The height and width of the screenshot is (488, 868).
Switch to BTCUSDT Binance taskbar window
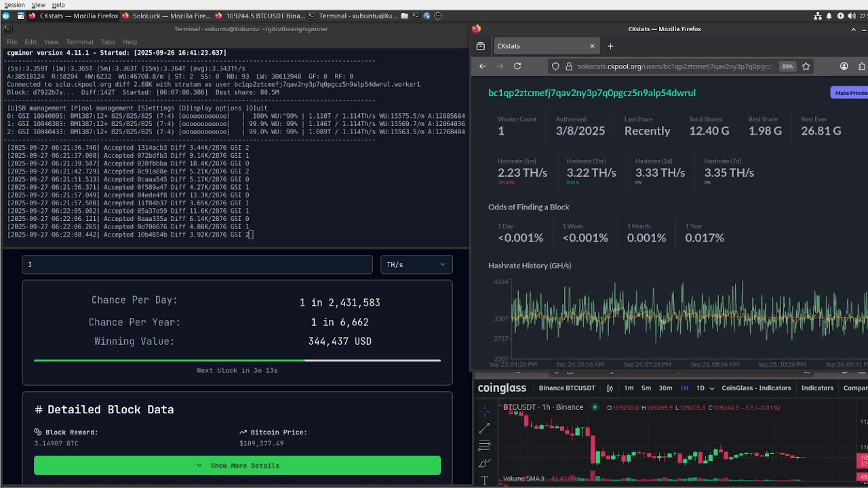pos(260,16)
